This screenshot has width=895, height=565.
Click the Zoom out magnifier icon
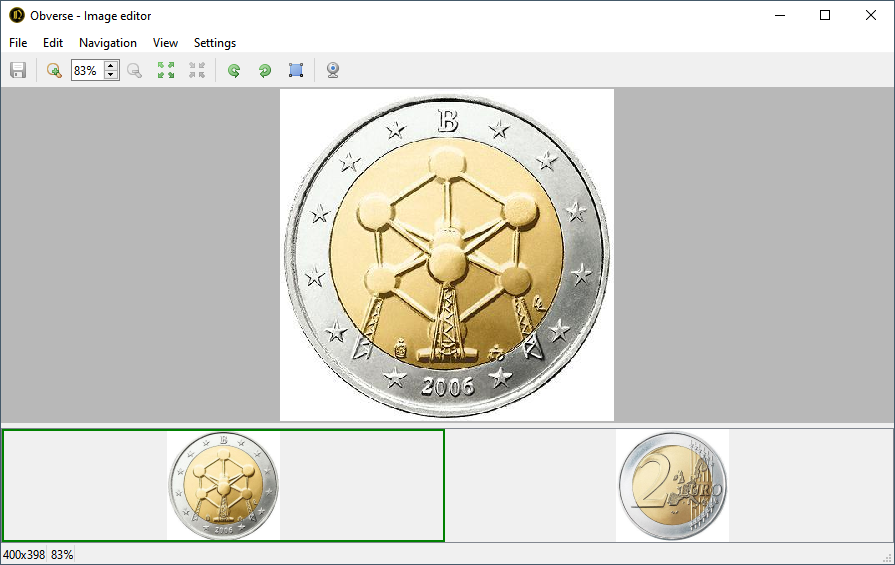[135, 70]
